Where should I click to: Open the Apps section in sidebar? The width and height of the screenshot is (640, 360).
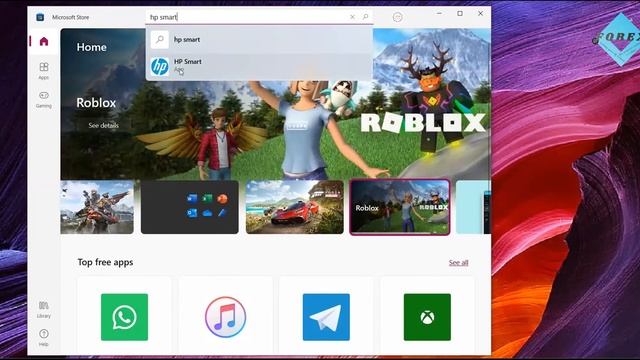(44, 71)
